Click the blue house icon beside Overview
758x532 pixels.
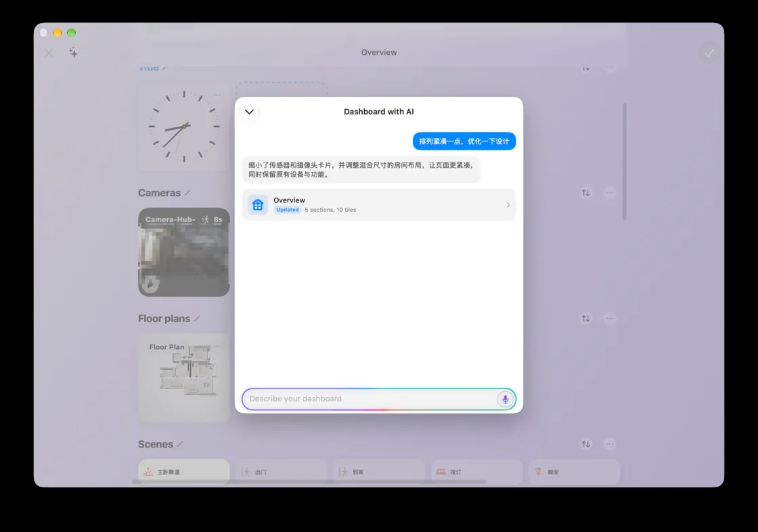click(258, 204)
